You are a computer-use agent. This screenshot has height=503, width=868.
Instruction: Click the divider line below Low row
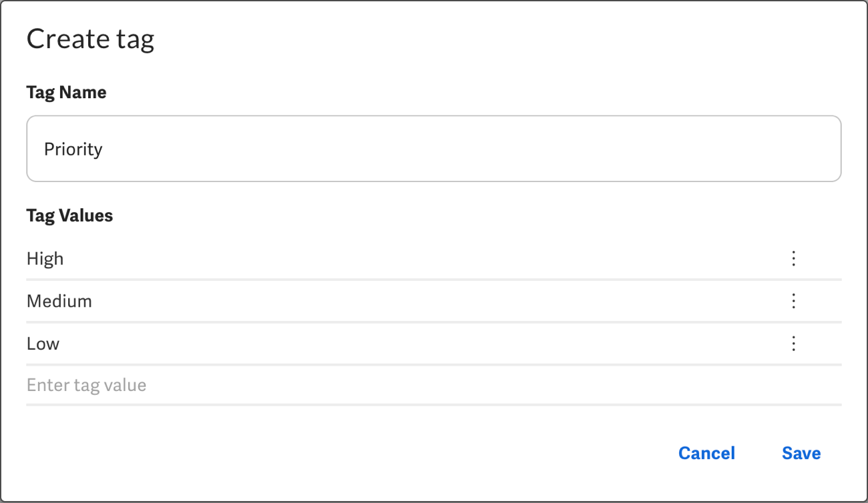[x=433, y=365]
